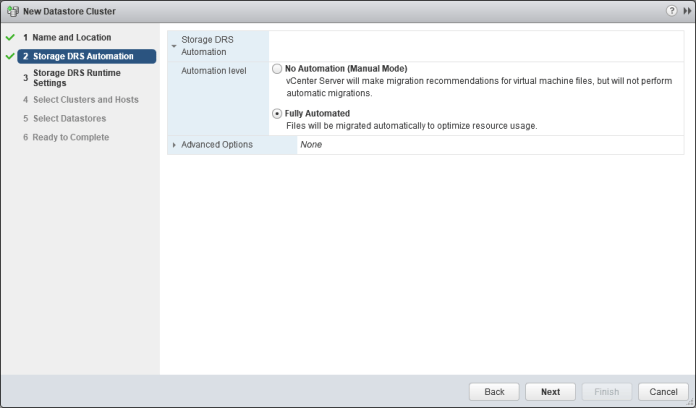Expand the Advanced Options section

click(174, 145)
